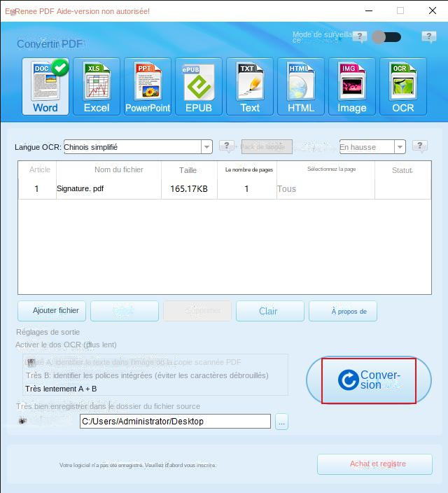
Task: Select the Image (IMG) format icon
Action: (x=352, y=86)
